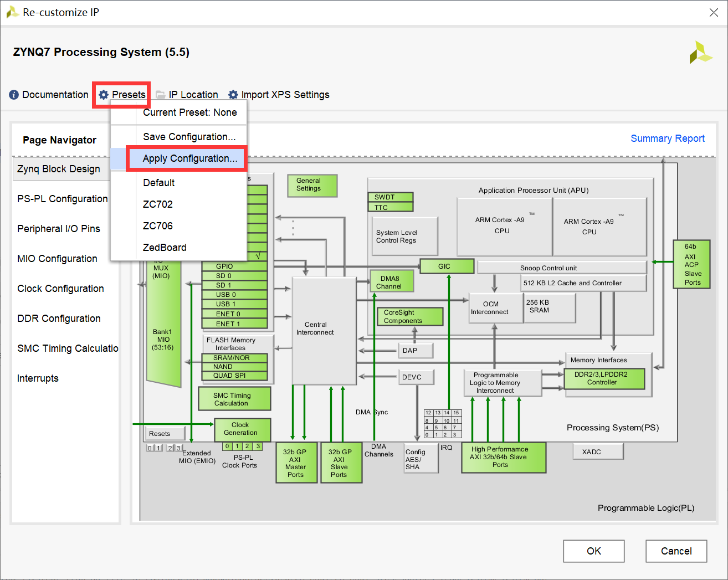Click the SRAM/NOR flash block
Image resolution: width=728 pixels, height=580 pixels.
[234, 358]
